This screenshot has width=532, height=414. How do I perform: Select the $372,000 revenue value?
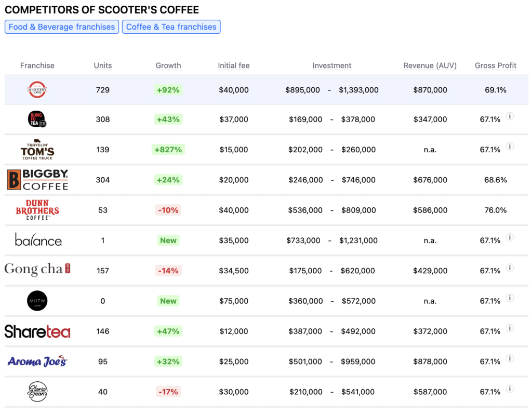point(430,331)
